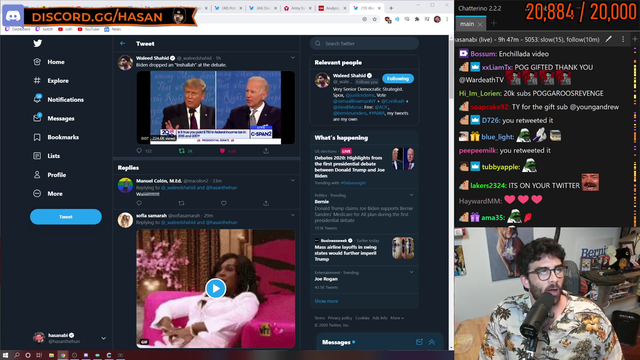Like Manuel Colón's reply

[224, 203]
